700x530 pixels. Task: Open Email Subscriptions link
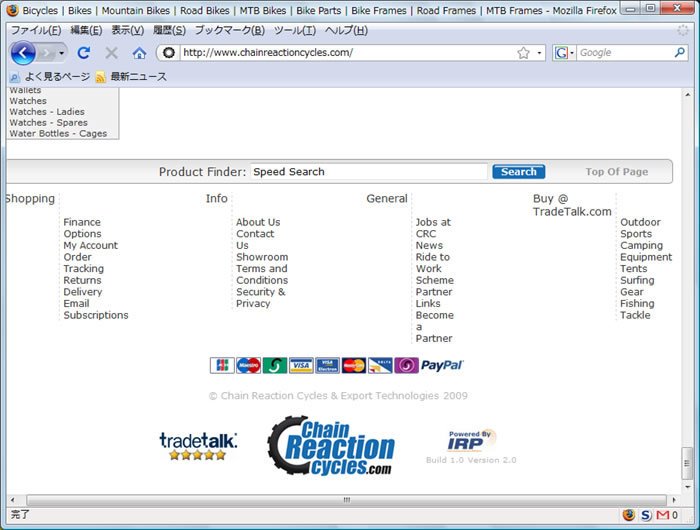coord(96,309)
